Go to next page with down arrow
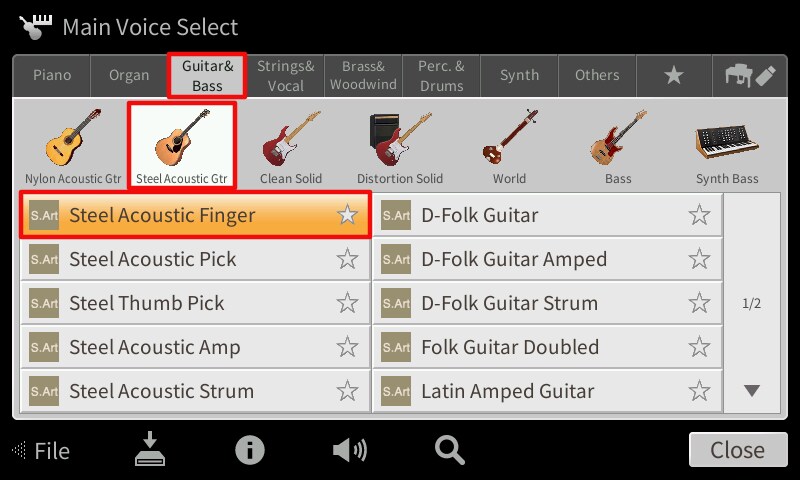 pyautogui.click(x=752, y=391)
